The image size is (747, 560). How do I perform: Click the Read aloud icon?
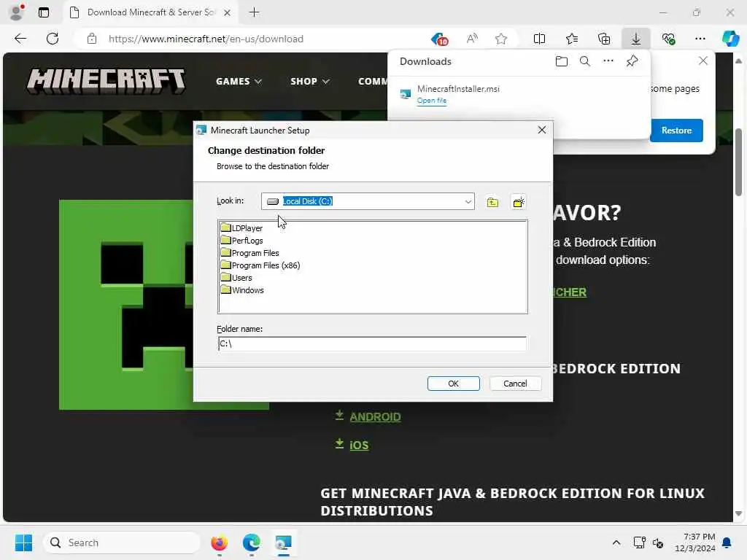tap(472, 39)
